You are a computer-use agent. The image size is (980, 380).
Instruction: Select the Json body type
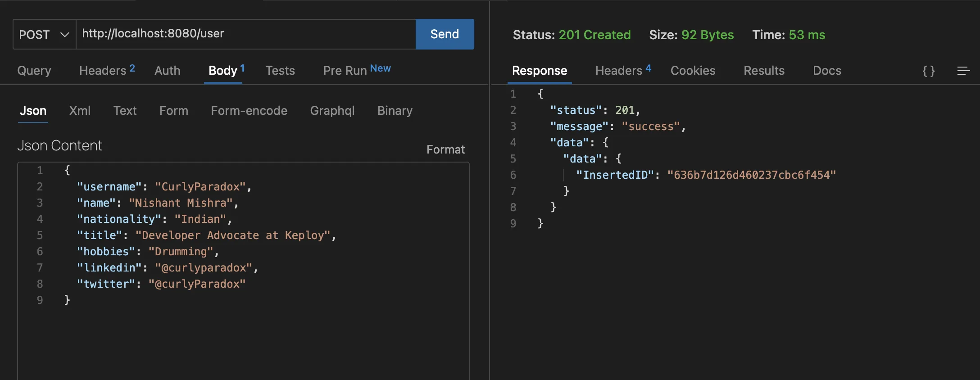click(x=33, y=111)
